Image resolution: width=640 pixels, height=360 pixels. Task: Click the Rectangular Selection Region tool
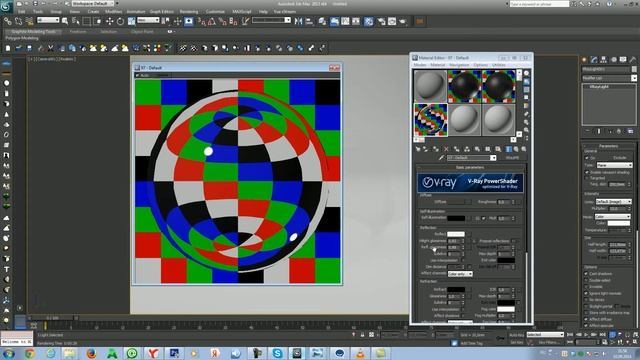click(x=87, y=21)
